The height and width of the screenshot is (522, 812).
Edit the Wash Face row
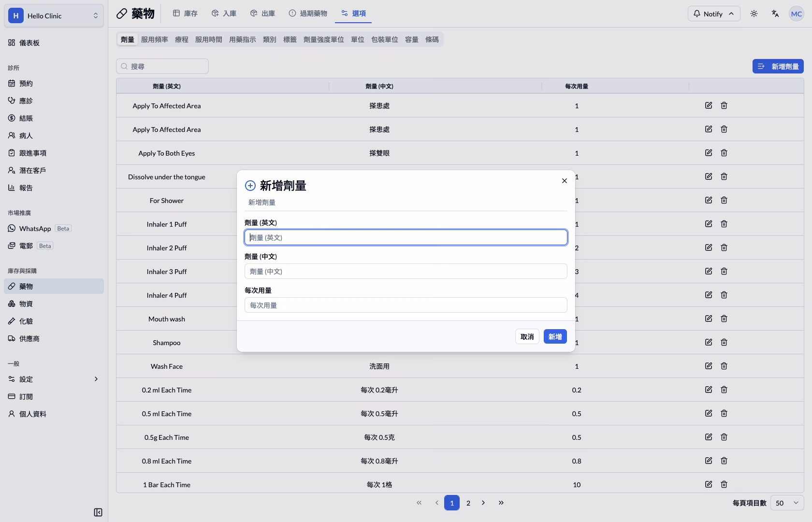(709, 366)
